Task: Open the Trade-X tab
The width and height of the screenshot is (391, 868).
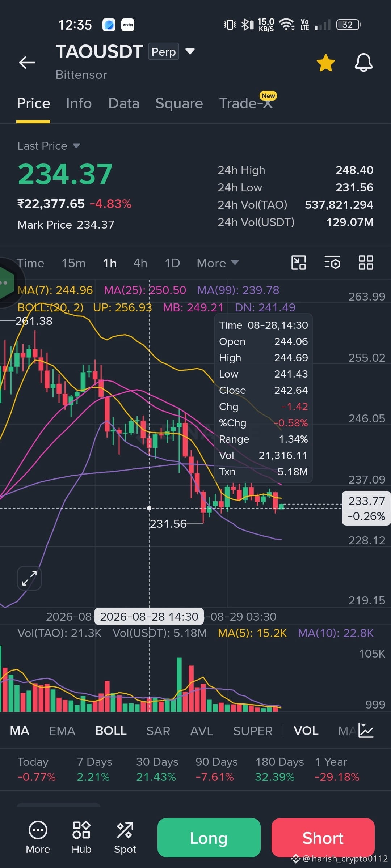Action: pyautogui.click(x=246, y=103)
